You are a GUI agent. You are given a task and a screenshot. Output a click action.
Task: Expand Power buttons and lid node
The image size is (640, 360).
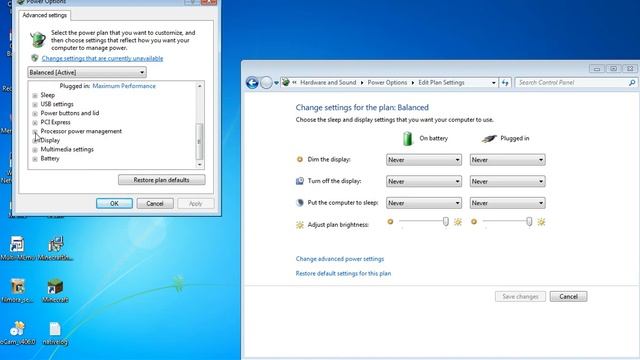click(x=35, y=113)
